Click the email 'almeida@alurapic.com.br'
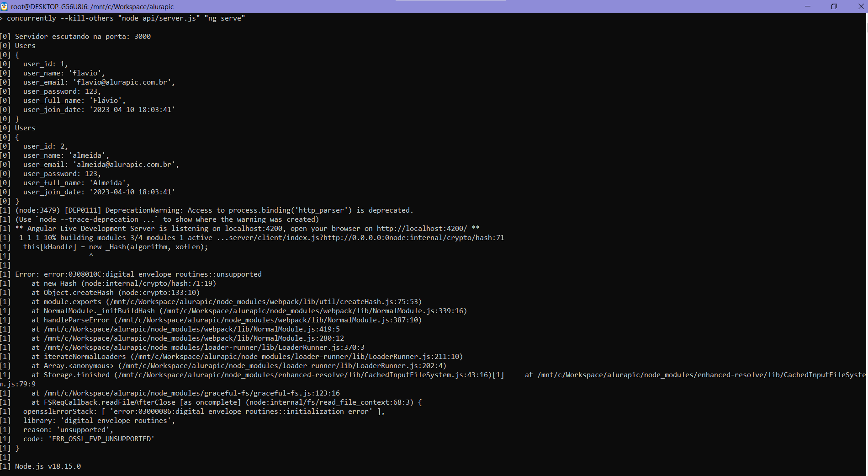 (x=126, y=165)
